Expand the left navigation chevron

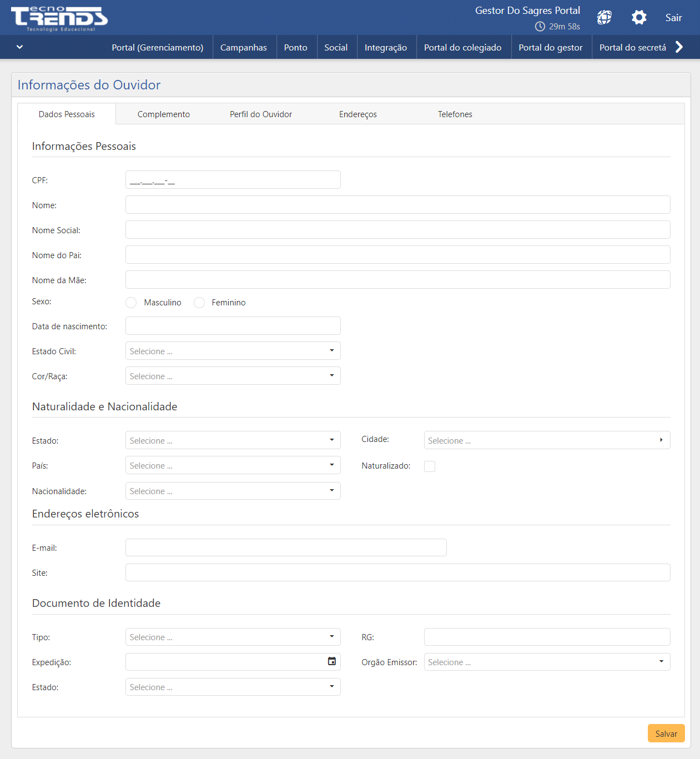click(19, 47)
